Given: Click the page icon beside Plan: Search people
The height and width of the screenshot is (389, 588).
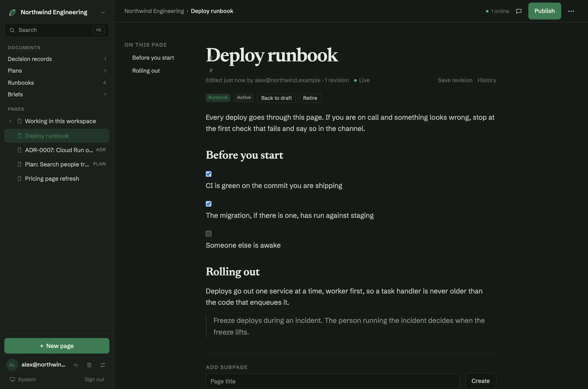Looking at the screenshot, I should [19, 164].
